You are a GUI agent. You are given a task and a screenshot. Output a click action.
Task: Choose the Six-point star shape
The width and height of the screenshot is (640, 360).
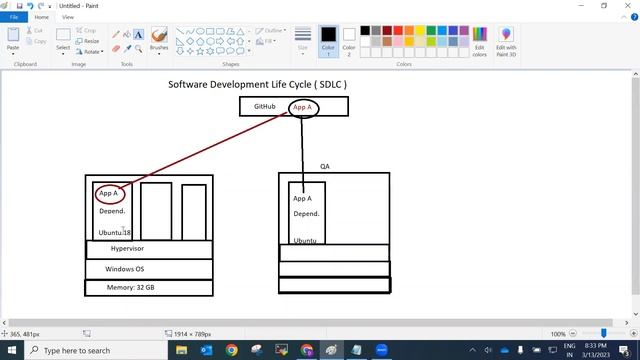[210, 51]
